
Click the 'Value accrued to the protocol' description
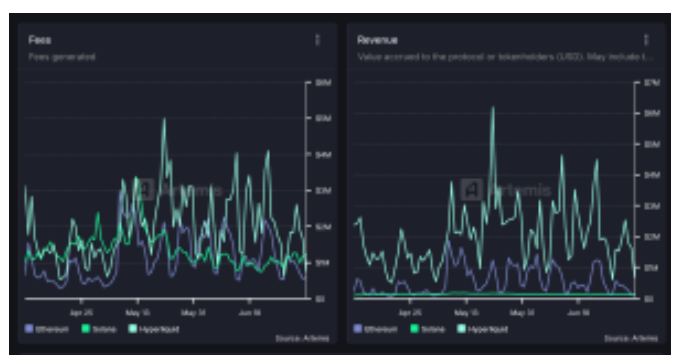point(505,57)
